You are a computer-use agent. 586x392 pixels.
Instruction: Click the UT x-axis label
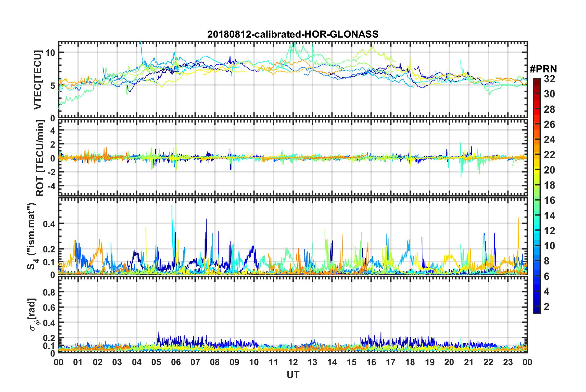[x=293, y=375]
